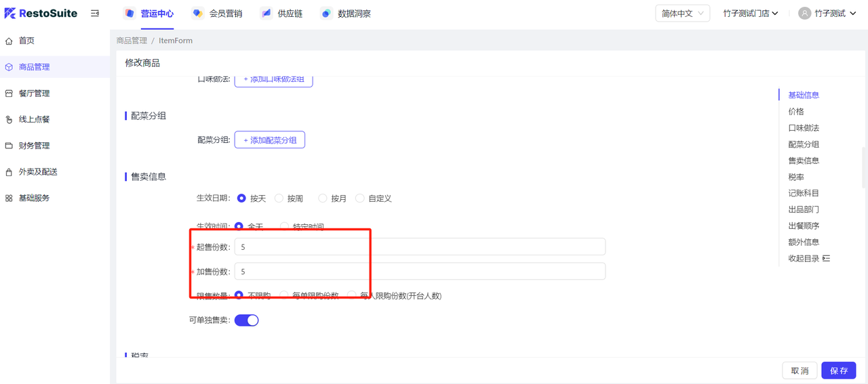Jump to 出餐顺序 anchor
Viewport: 868px width, 384px height.
804,226
